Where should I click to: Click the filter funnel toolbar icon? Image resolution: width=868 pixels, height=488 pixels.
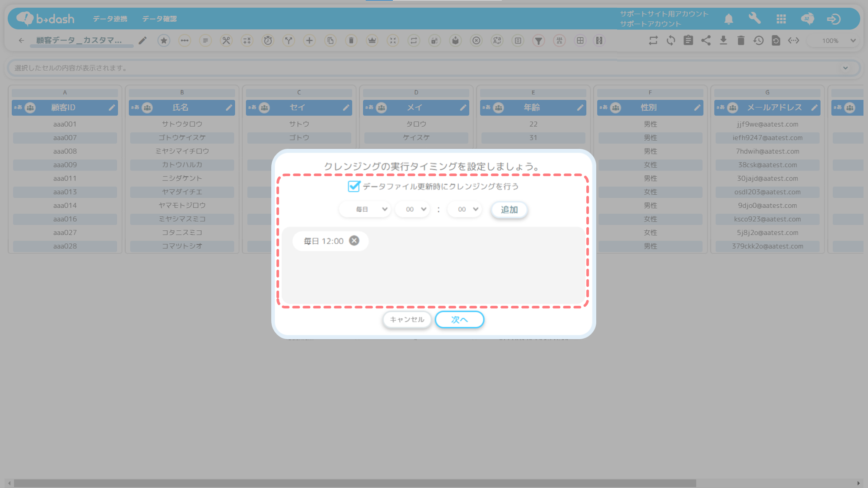pyautogui.click(x=538, y=41)
